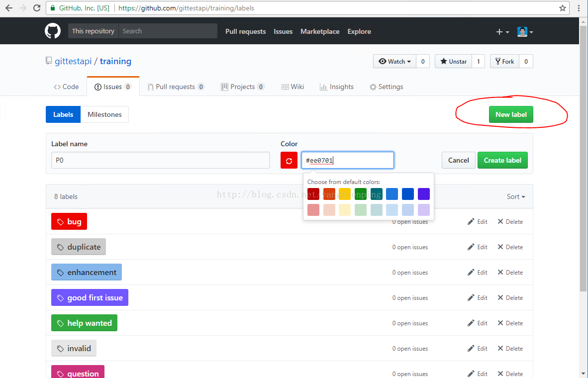
Task: Open the enhancement label
Action: [87, 272]
